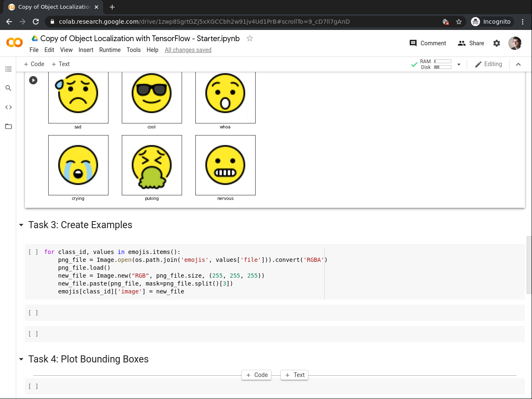This screenshot has width=532, height=399.
Task: Open the code snippets sidebar icon
Action: pyautogui.click(x=8, y=107)
